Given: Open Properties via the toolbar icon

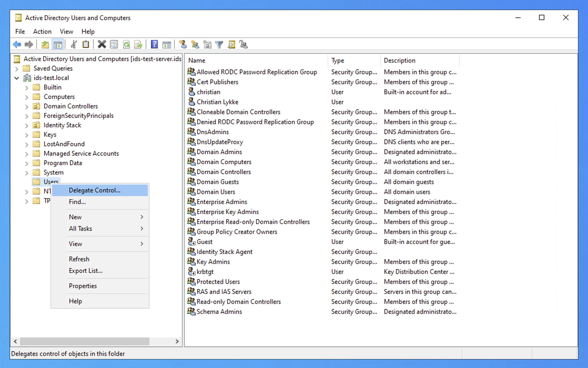Looking at the screenshot, I should point(114,44).
